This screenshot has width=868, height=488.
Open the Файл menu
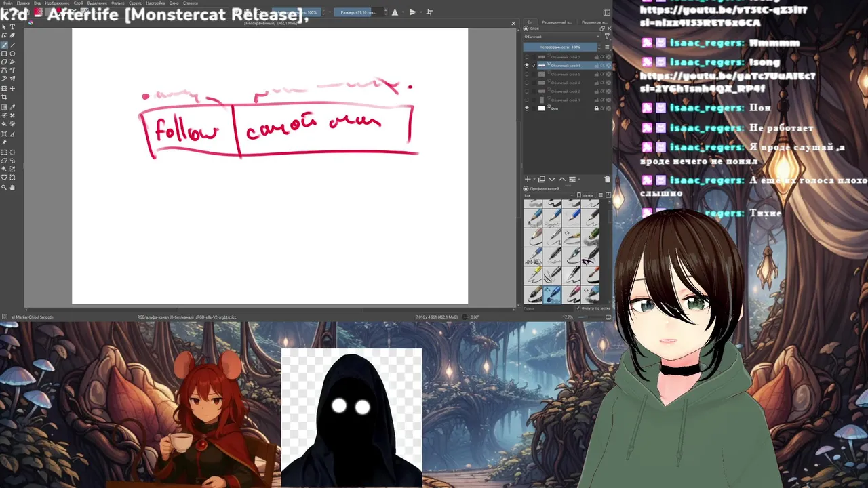(7, 3)
